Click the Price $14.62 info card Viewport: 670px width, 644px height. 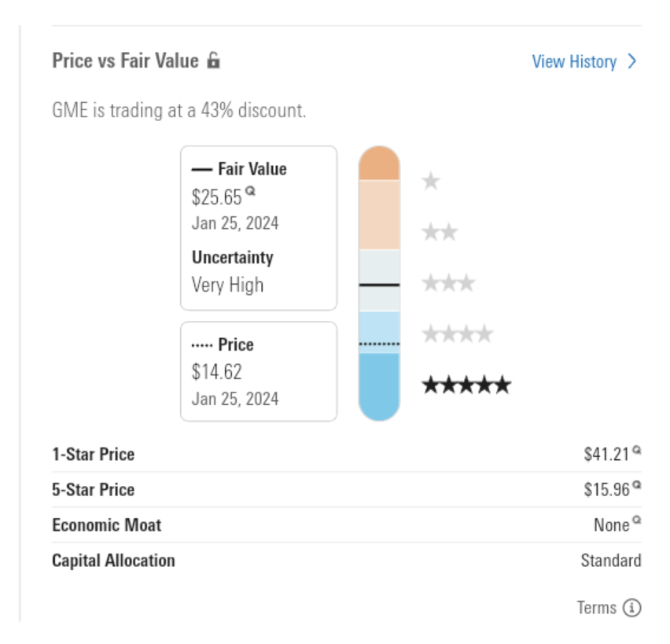(x=259, y=371)
